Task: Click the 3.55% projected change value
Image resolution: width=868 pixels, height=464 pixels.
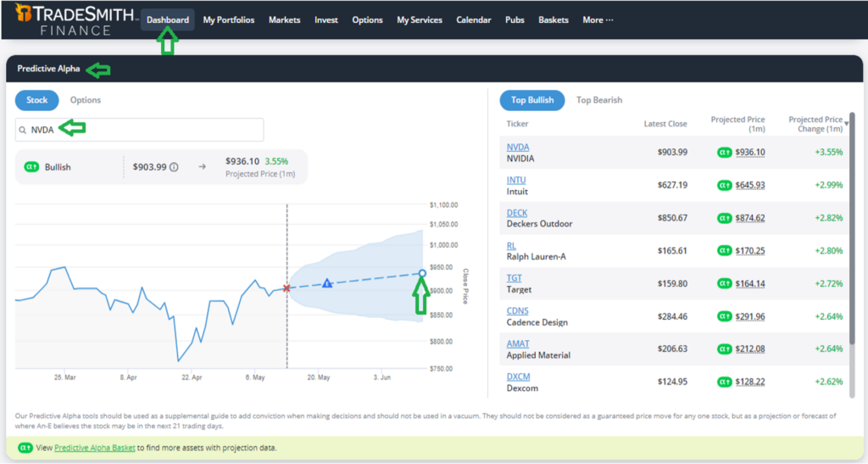Action: point(276,161)
